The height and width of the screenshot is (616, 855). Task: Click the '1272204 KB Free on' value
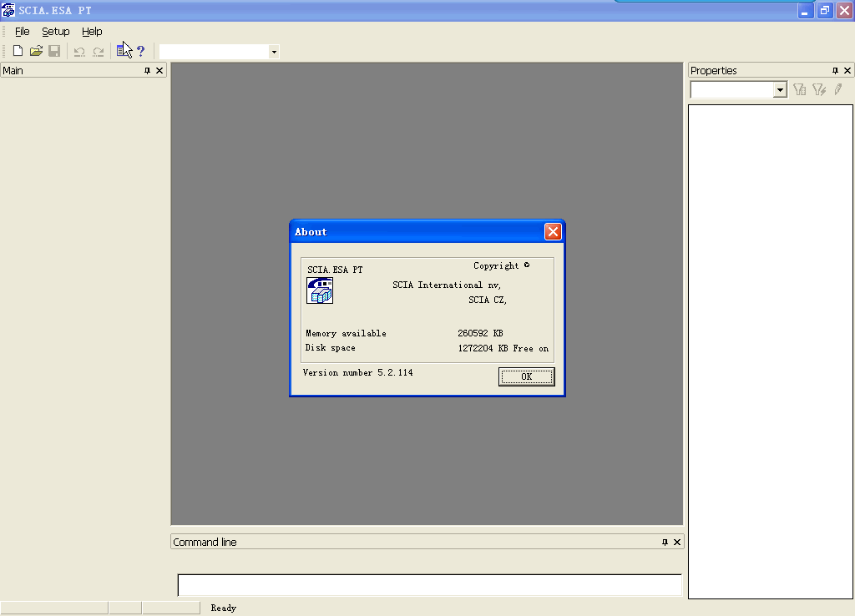pos(503,348)
